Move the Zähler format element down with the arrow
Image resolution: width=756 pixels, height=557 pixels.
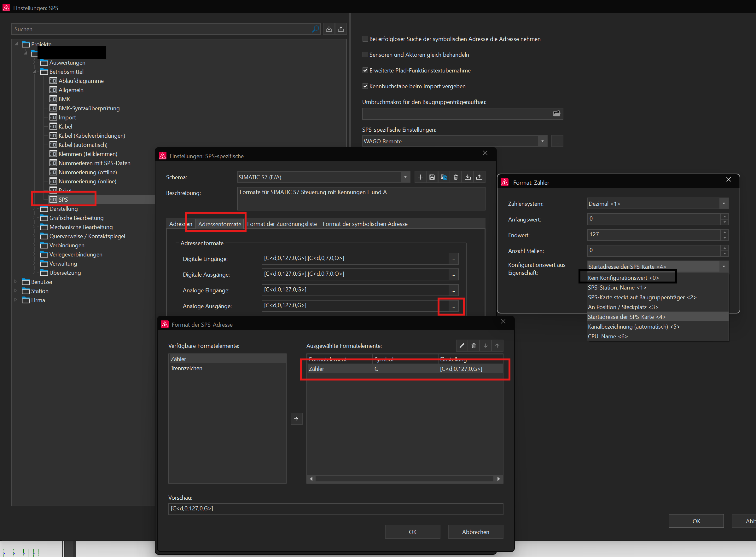486,346
